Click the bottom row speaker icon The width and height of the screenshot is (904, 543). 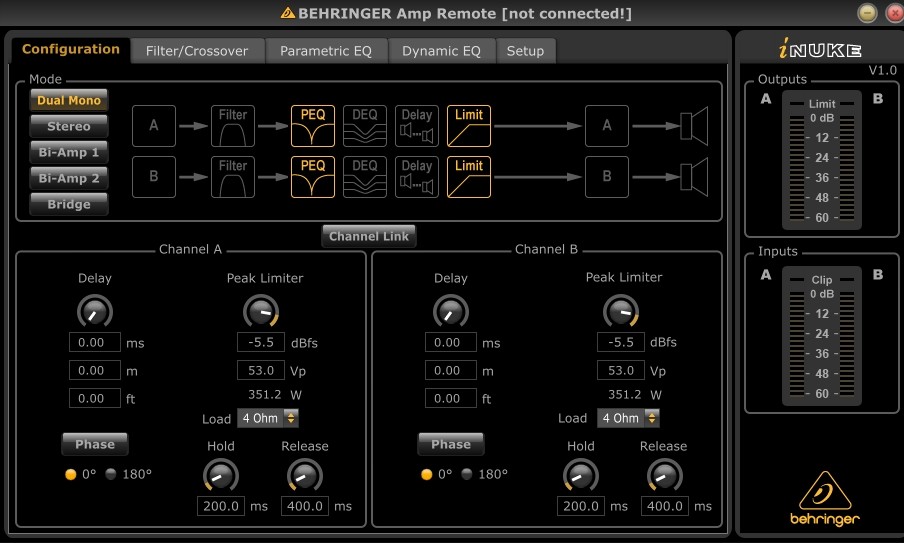tap(694, 177)
